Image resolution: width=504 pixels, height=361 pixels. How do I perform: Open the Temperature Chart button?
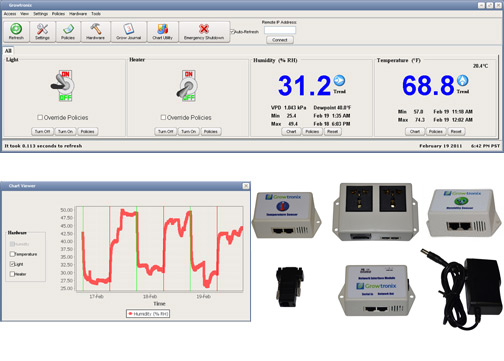pos(415,132)
